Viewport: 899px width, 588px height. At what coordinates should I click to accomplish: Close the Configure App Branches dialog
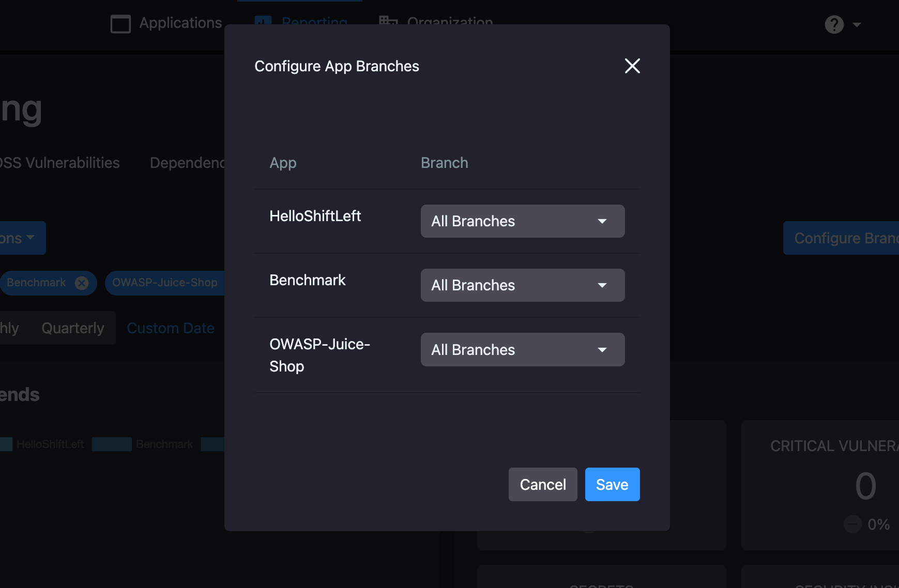click(632, 66)
